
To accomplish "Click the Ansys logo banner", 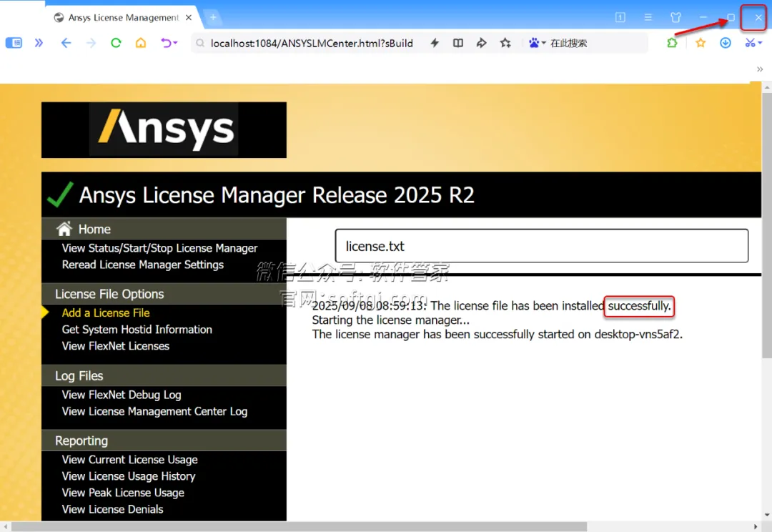I will [x=164, y=130].
